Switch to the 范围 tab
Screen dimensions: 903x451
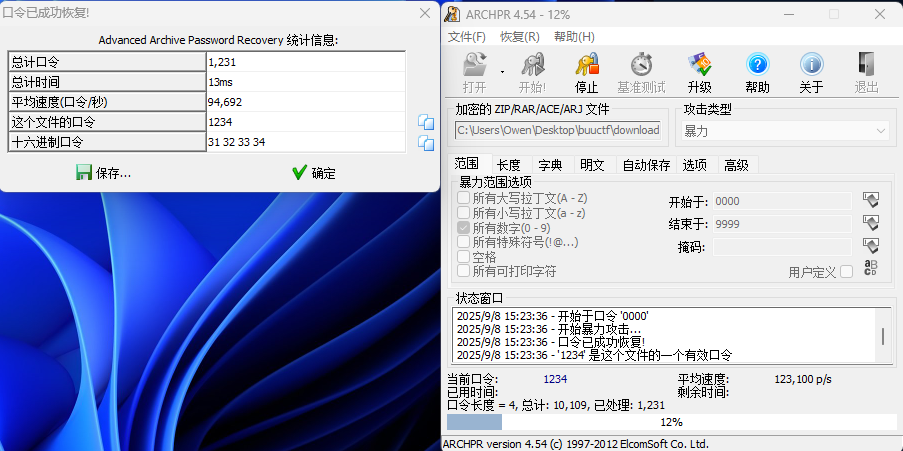pos(467,164)
